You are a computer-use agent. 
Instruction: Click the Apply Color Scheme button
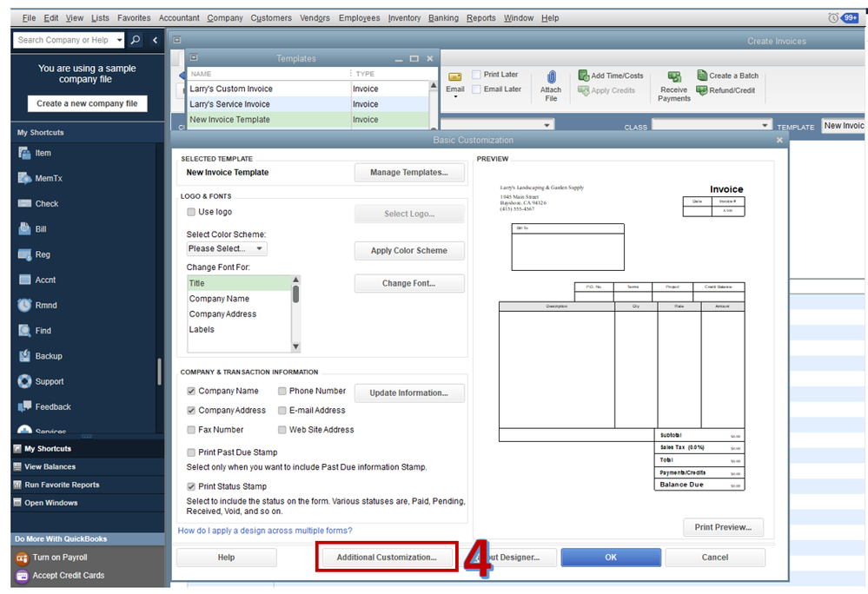coord(409,251)
